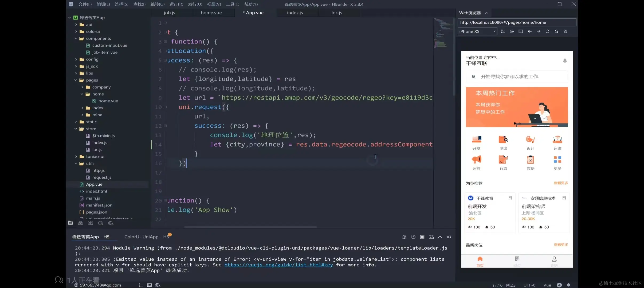Open the vuejs.org list key link
The height and width of the screenshot is (288, 644).
[x=278, y=265]
